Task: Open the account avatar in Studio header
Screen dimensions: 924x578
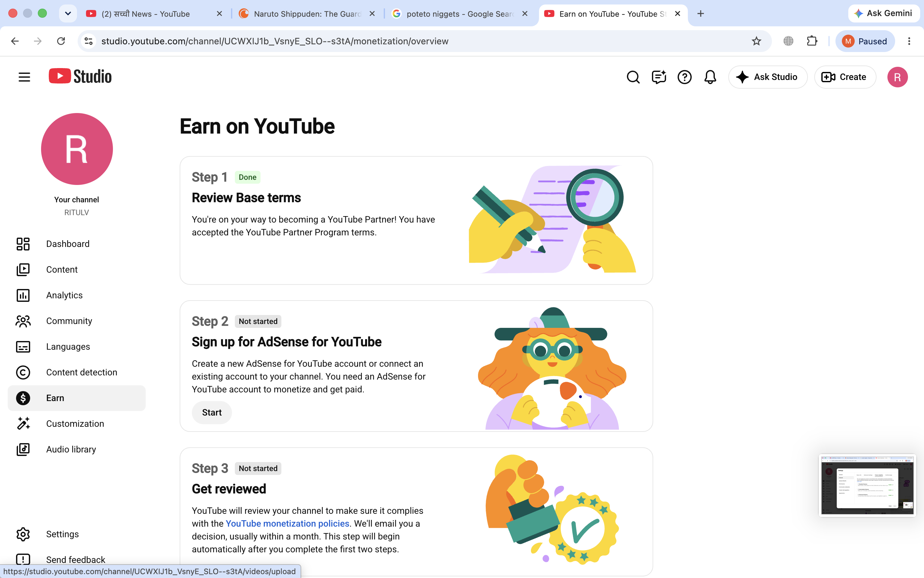Action: tap(897, 77)
